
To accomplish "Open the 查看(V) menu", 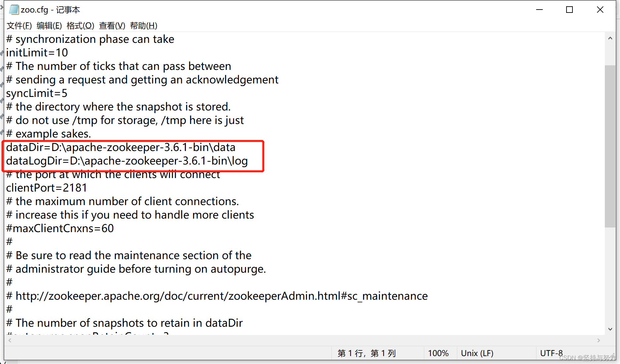I will tap(112, 25).
